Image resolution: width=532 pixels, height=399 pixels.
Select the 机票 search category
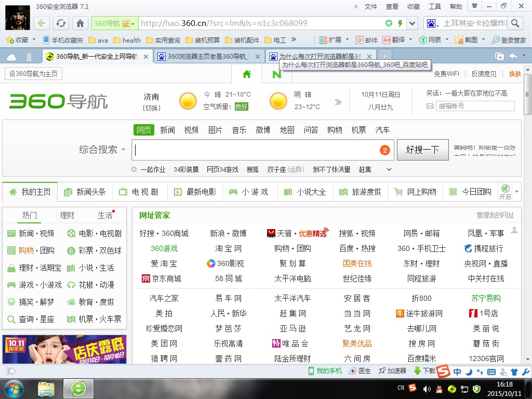pos(358,130)
